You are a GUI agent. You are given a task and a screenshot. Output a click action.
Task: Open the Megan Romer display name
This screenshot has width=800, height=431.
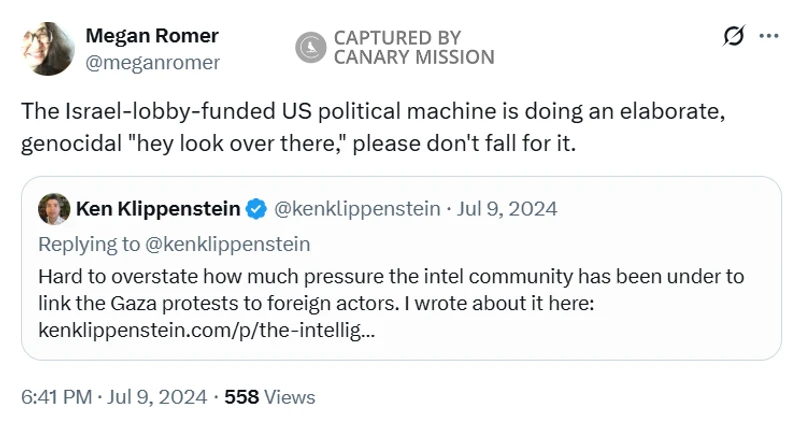click(151, 35)
